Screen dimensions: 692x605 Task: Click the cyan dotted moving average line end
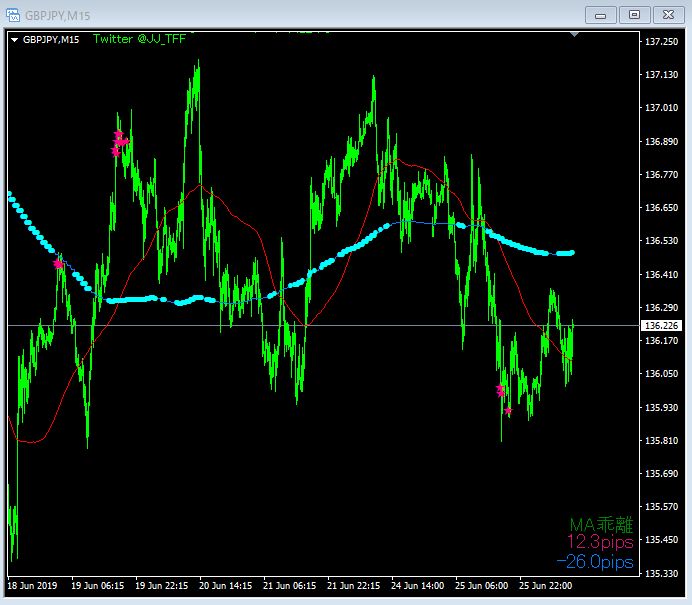tap(572, 253)
